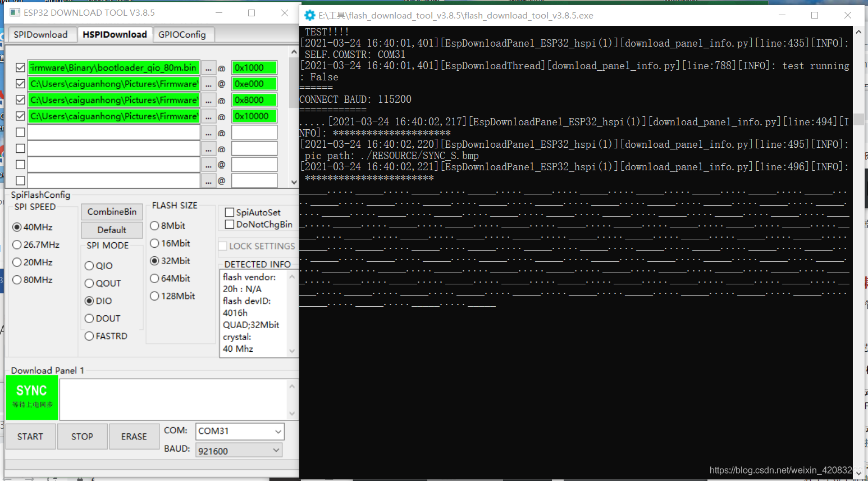
Task: Switch to the HSPIDownload tab
Action: [115, 34]
